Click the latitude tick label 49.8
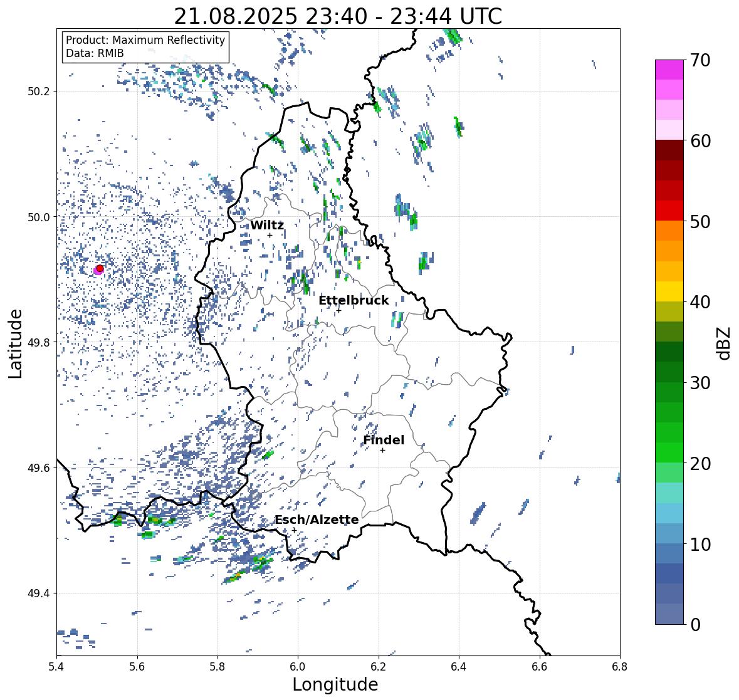This screenshot has width=739, height=700. coord(39,342)
